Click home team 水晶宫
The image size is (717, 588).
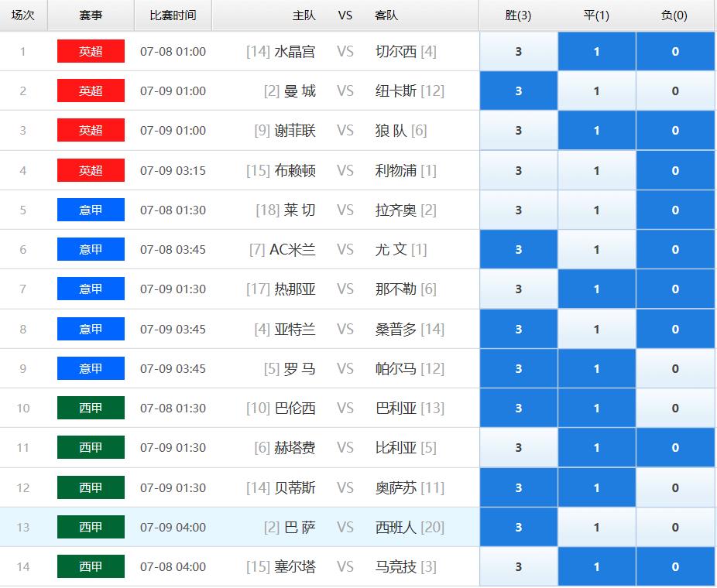click(x=295, y=52)
